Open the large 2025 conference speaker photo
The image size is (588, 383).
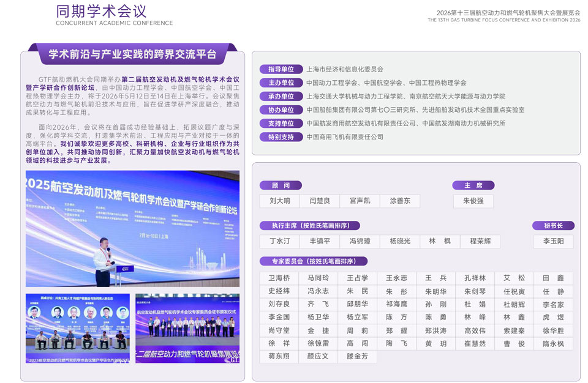coord(132,229)
